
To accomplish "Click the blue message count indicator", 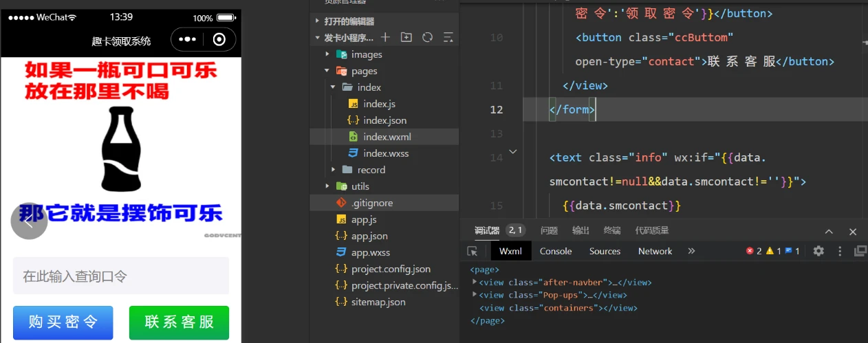I will (x=792, y=251).
